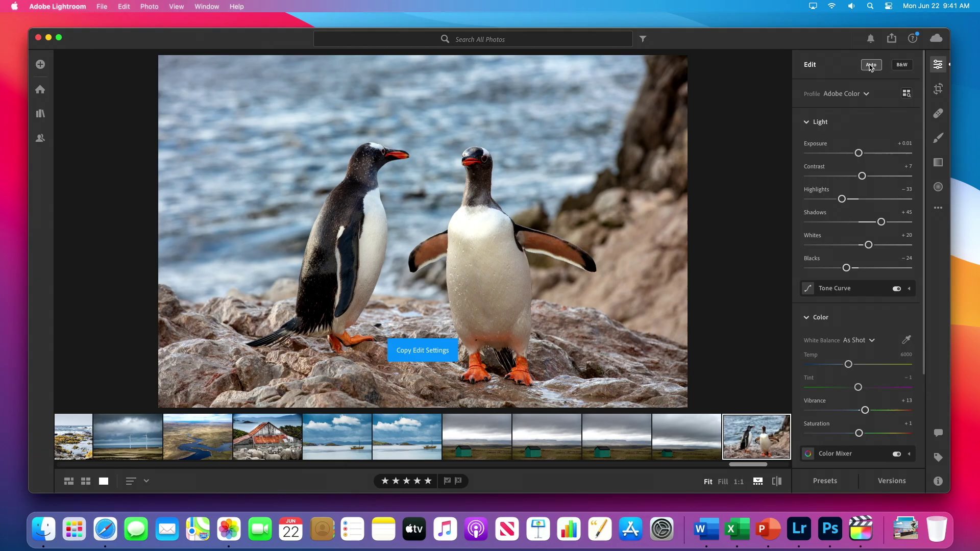980x551 pixels.
Task: Switch to the Versions tab
Action: point(891,480)
